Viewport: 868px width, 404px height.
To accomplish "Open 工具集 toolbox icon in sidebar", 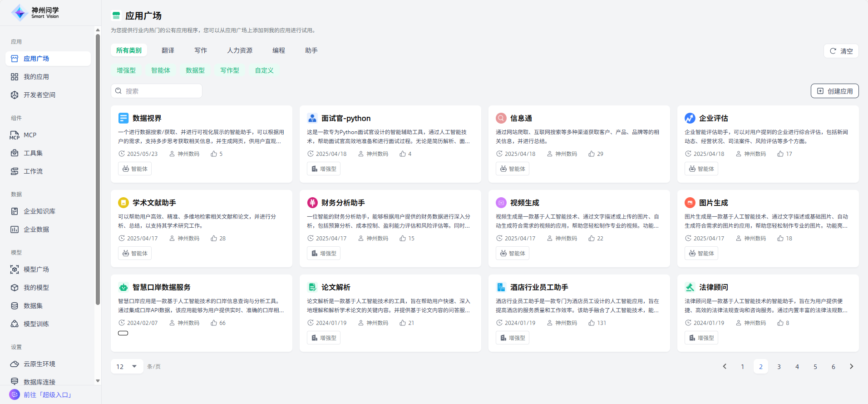I will click(15, 153).
